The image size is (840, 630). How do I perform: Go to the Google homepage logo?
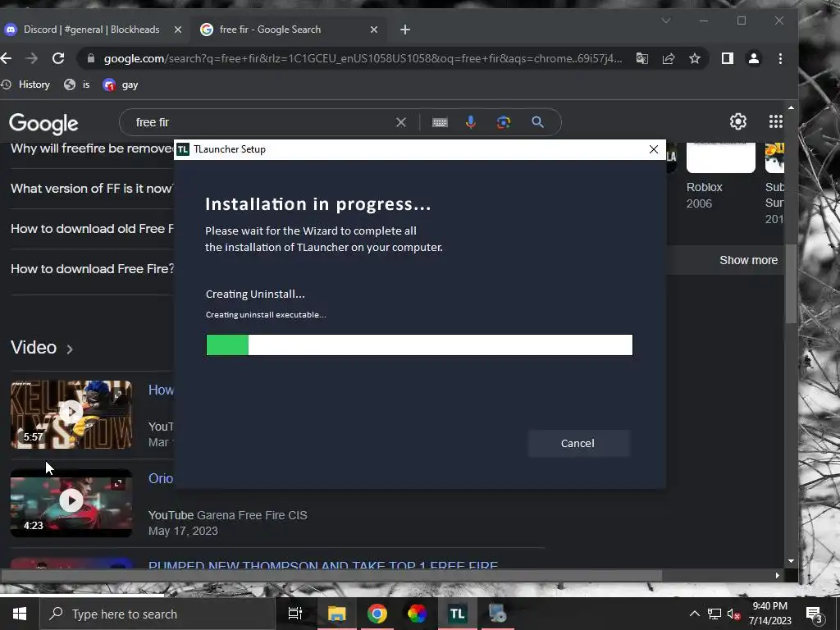[x=43, y=123]
